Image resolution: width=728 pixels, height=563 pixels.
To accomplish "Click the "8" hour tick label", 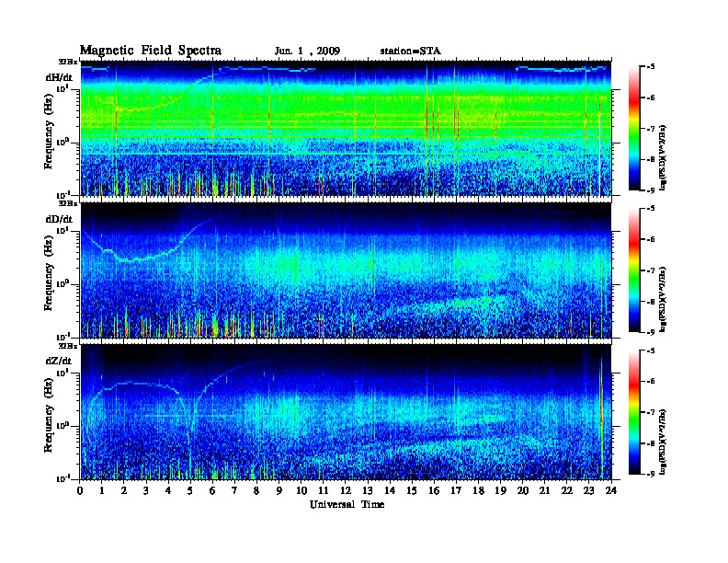I will [x=256, y=491].
